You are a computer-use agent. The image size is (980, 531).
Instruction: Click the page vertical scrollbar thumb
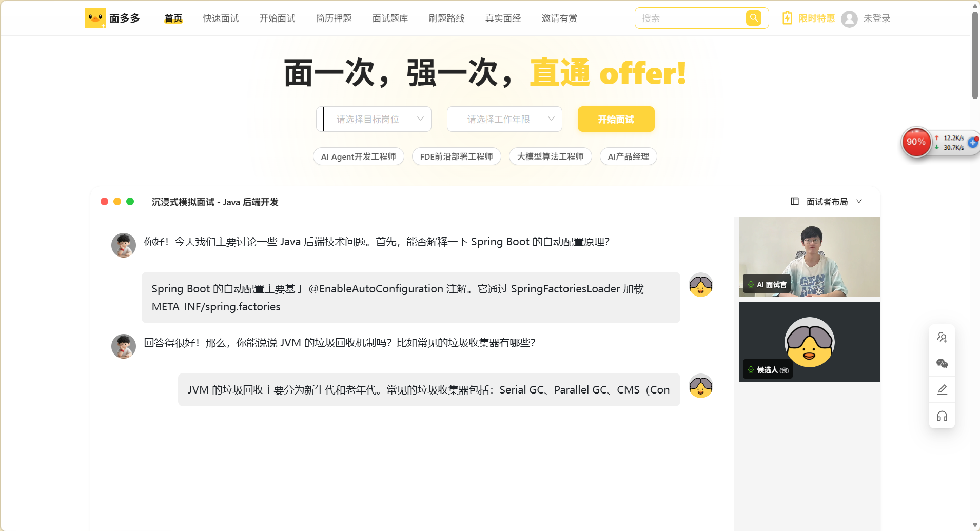975,55
